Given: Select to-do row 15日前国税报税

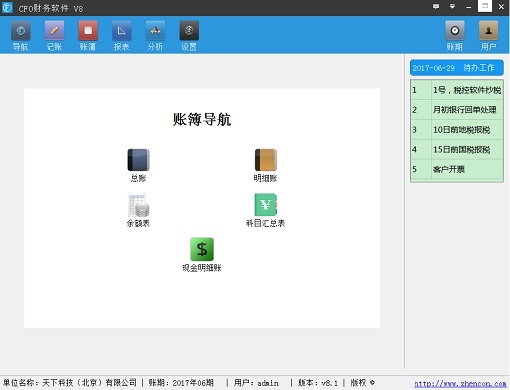Looking at the screenshot, I should pos(457,149).
